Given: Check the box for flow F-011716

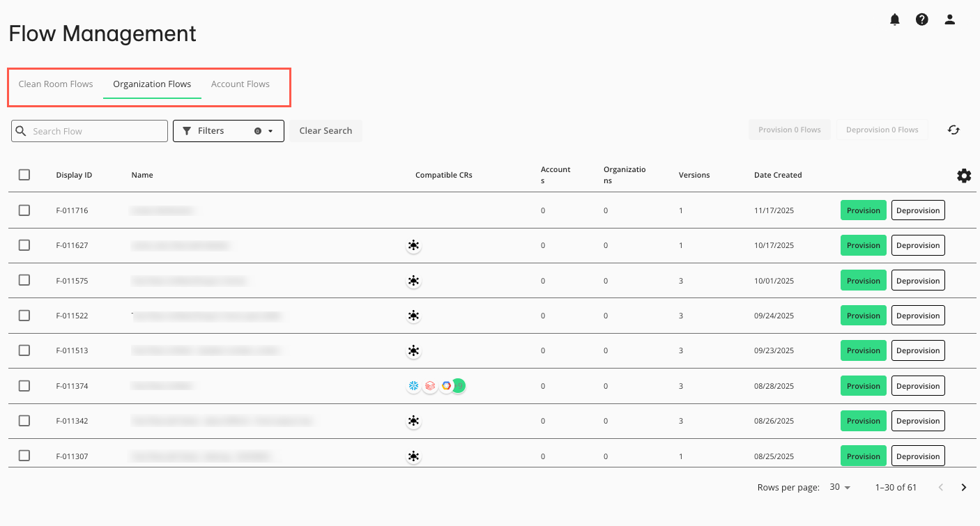Looking at the screenshot, I should [24, 210].
